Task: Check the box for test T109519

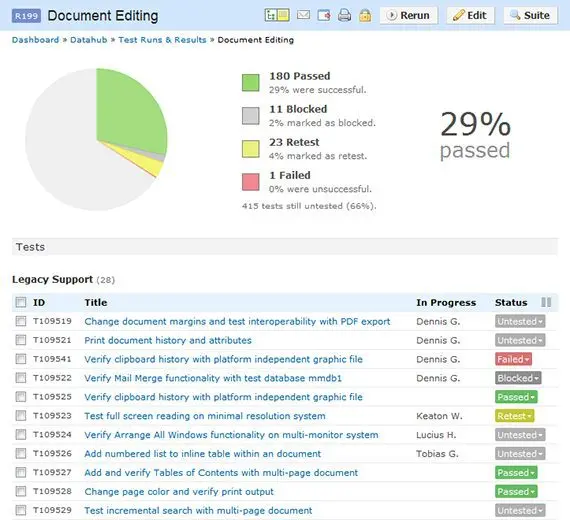Action: click(x=21, y=321)
